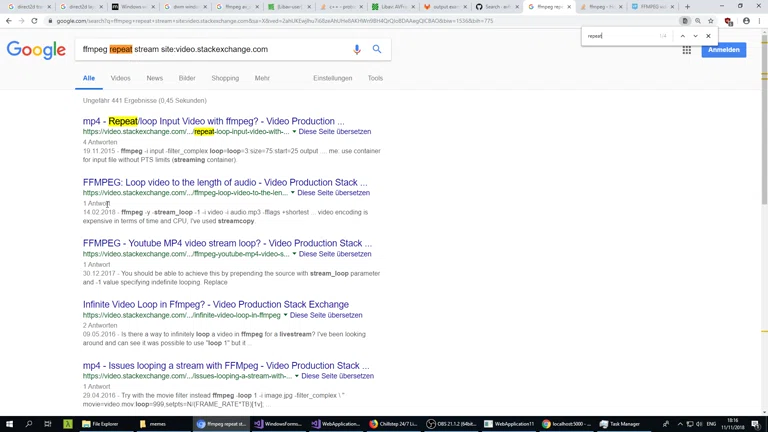Open result 'mp4 - Issues looping a stream with FFMpeg'
Image resolution: width=768 pixels, height=432 pixels.
[x=226, y=366]
